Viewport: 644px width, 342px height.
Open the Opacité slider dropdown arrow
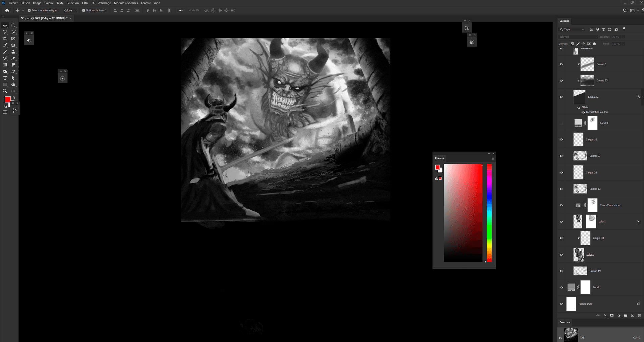(x=623, y=37)
